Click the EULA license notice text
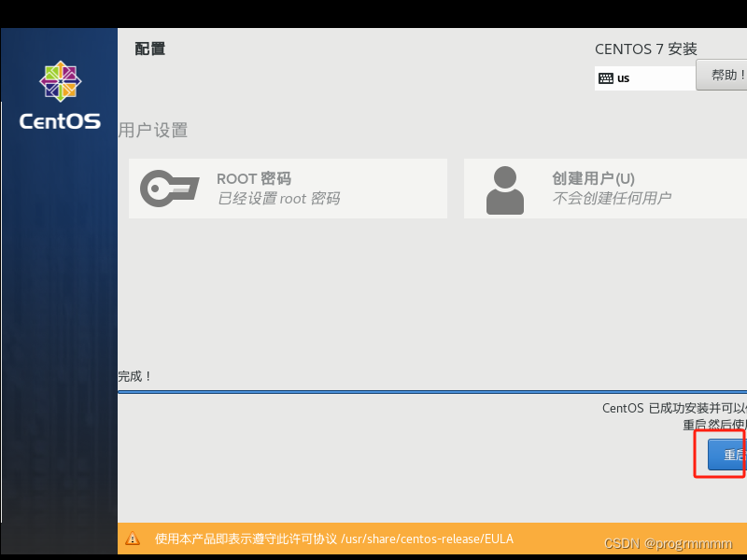This screenshot has width=747, height=560. click(334, 539)
